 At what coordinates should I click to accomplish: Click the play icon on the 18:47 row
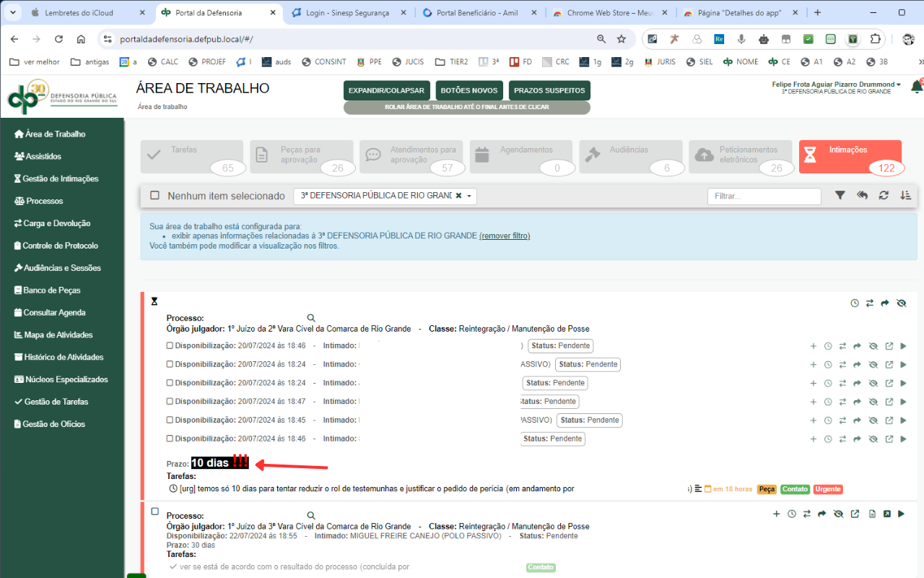[x=904, y=402]
